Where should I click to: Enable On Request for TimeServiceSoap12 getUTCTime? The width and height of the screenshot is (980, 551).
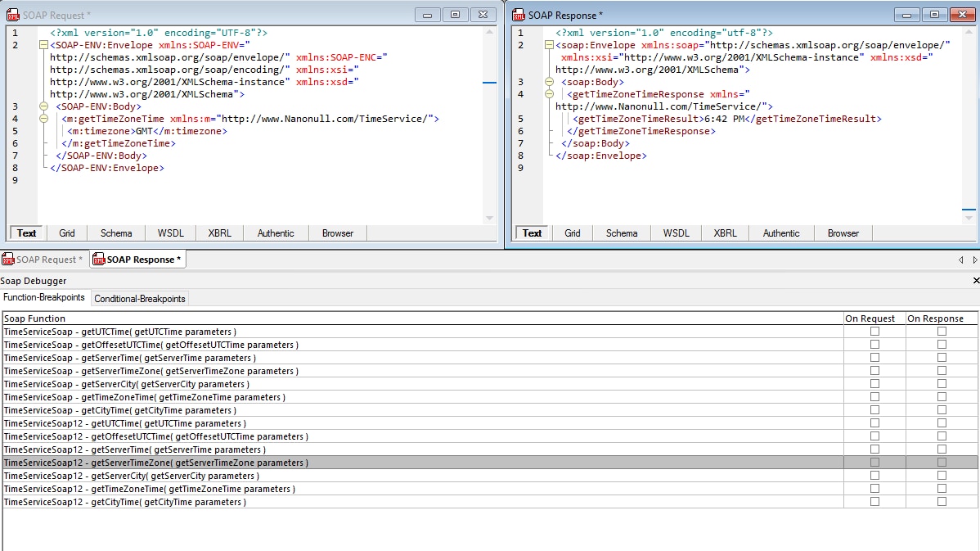click(x=874, y=423)
